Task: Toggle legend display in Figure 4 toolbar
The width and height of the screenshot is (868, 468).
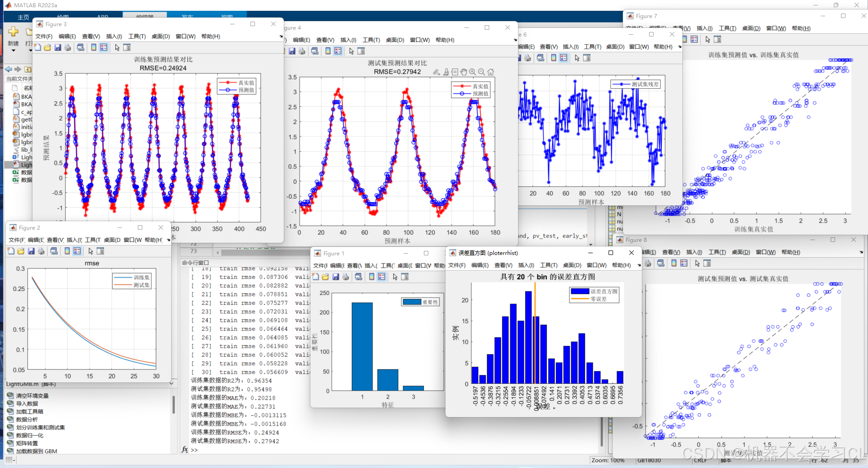Action: tap(338, 51)
